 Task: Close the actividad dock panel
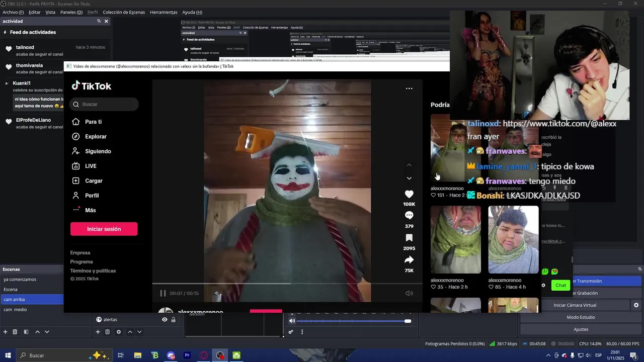[x=106, y=21]
